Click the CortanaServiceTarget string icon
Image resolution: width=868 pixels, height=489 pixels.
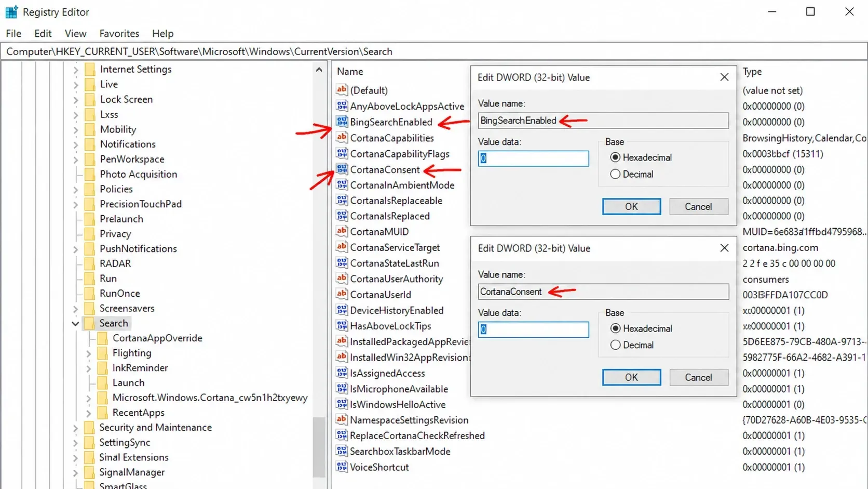(x=342, y=247)
